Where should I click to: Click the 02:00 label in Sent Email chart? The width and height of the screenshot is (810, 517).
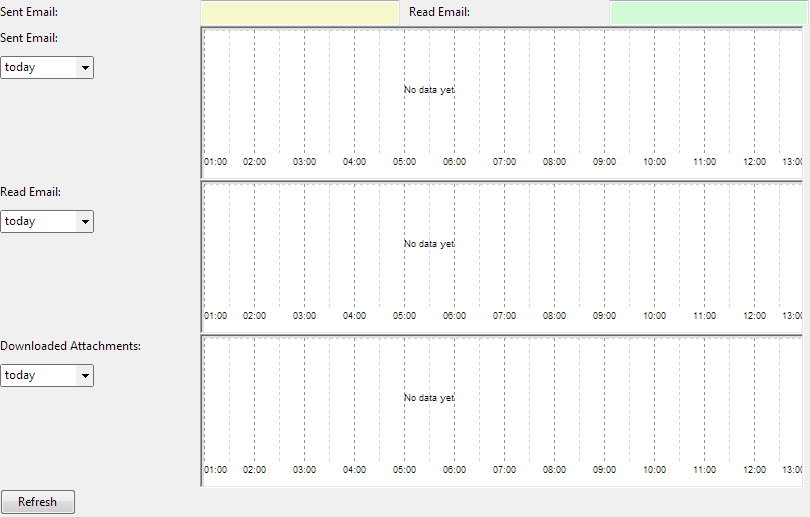tap(254, 162)
